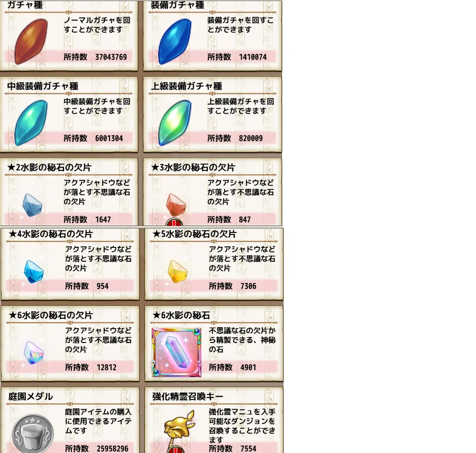
Task: Tap the blue ★4 stone fragment icon
Action: pyautogui.click(x=34, y=272)
